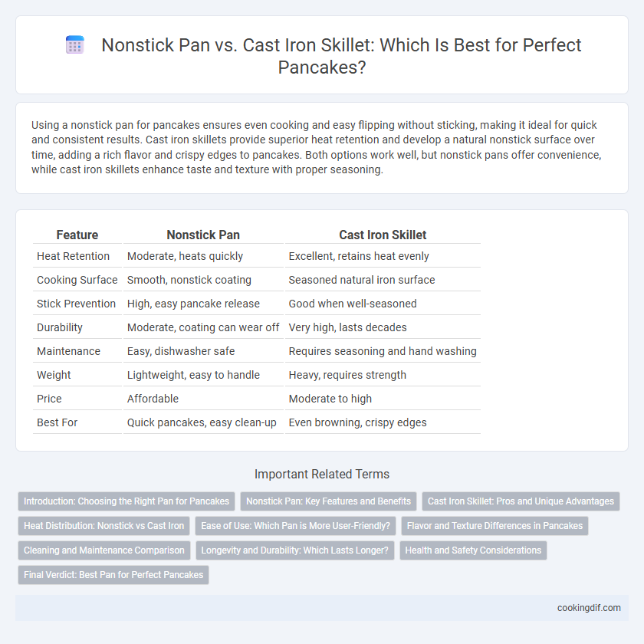Select 'Cleaning and Maintenance Comparison' tag
The height and width of the screenshot is (644, 644).
pos(104,550)
